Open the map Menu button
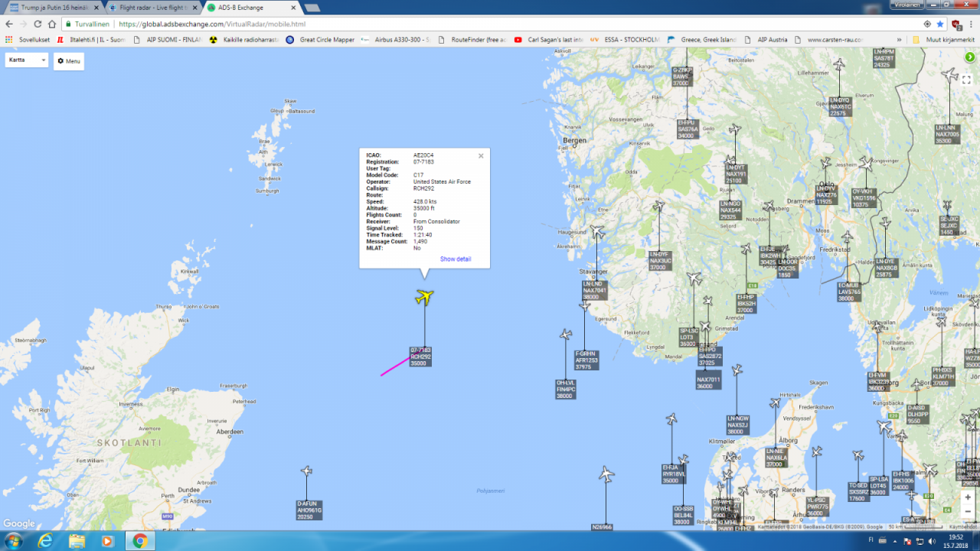The image size is (980, 551). pos(69,61)
